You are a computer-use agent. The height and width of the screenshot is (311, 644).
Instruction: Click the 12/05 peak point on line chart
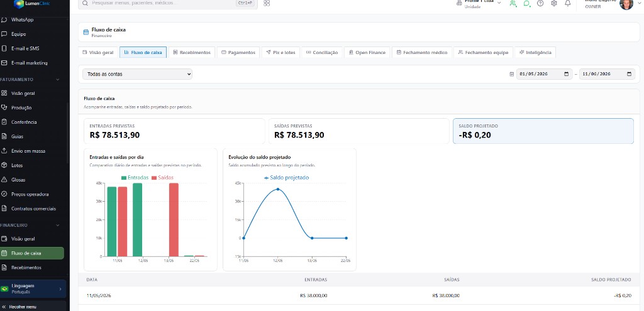coord(277,189)
